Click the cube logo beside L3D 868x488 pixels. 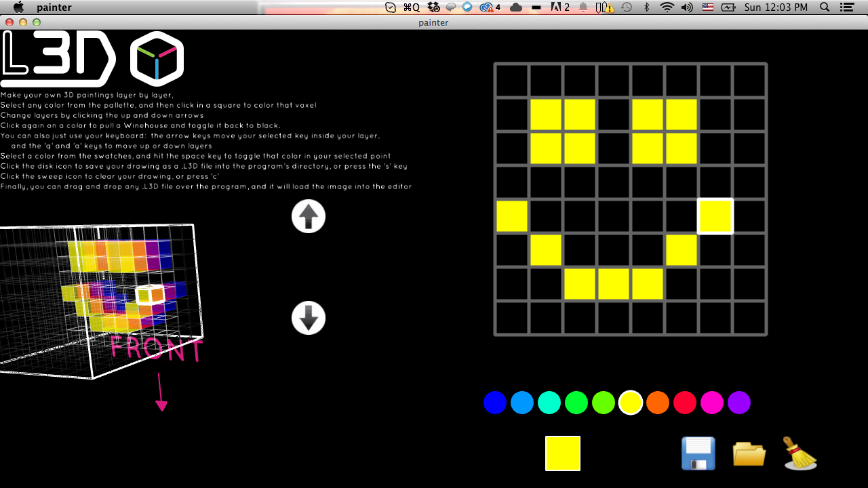click(157, 58)
